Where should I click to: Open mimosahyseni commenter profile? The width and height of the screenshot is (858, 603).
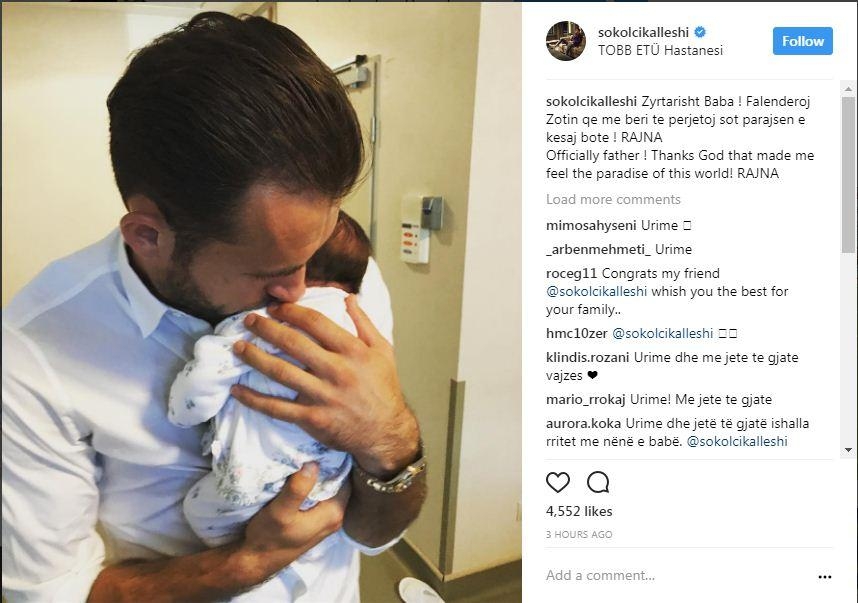pyautogui.click(x=591, y=225)
